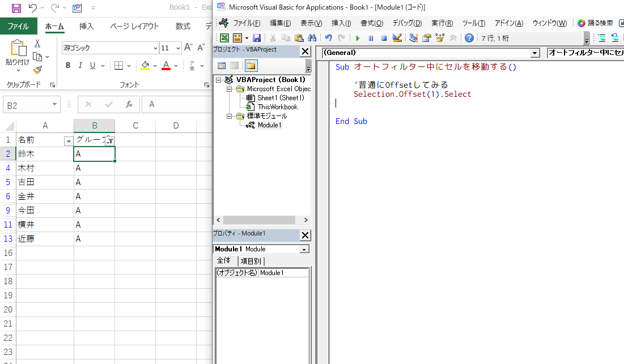This screenshot has width=624, height=364.
Task: Open the ウィンドウ(W) menu
Action: [550, 23]
